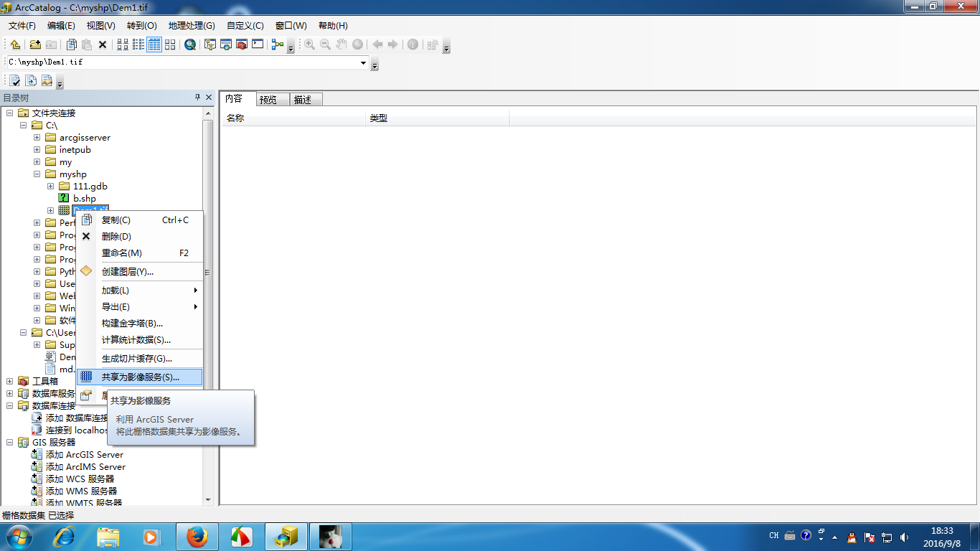Select 添加 WMS 服务器 tree item
980x551 pixels.
(81, 491)
